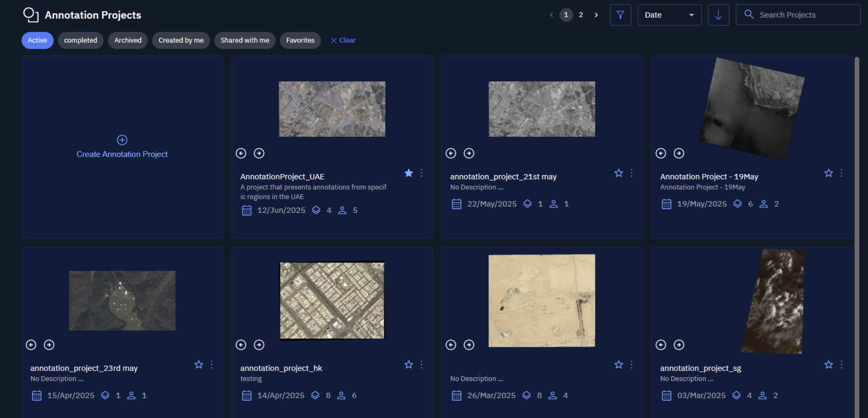
Task: Show previous image in annotation_project_hk card
Action: tap(241, 345)
